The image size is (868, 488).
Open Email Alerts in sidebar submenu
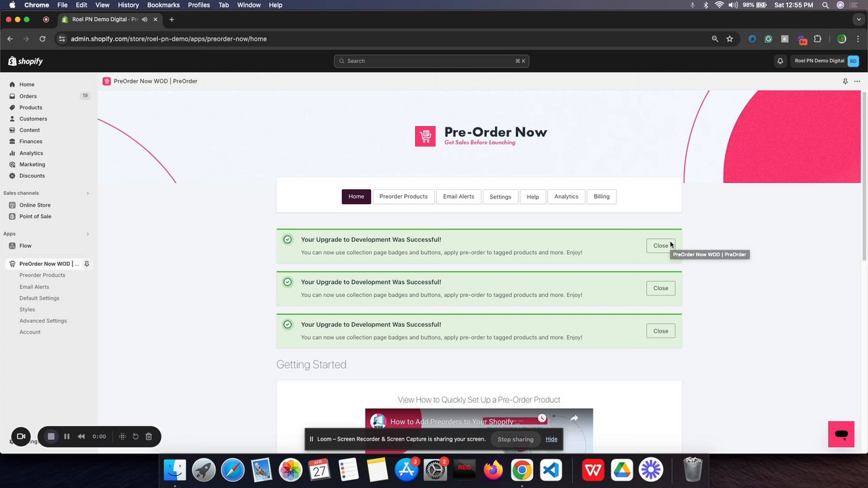pos(34,287)
